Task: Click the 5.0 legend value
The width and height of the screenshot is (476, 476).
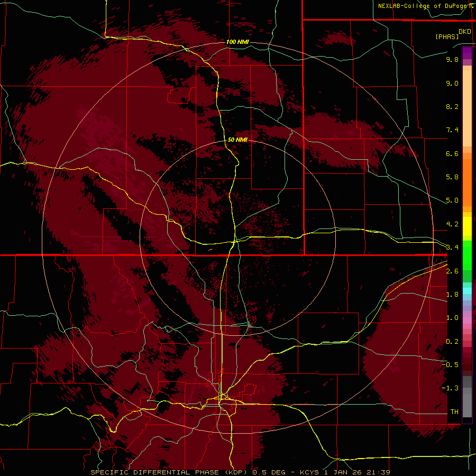Action: (x=452, y=200)
